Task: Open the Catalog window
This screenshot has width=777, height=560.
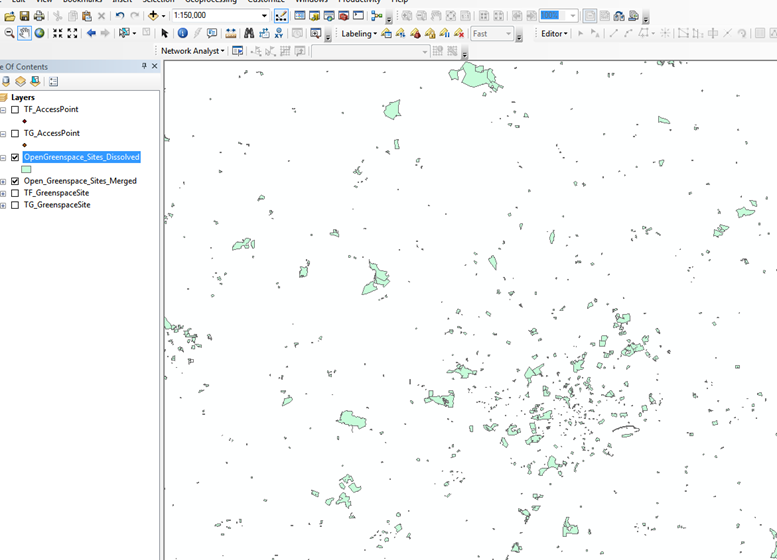Action: click(x=314, y=16)
